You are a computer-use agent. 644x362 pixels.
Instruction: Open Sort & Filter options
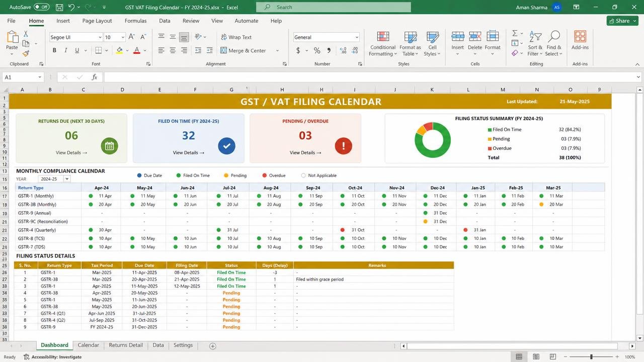pyautogui.click(x=535, y=44)
